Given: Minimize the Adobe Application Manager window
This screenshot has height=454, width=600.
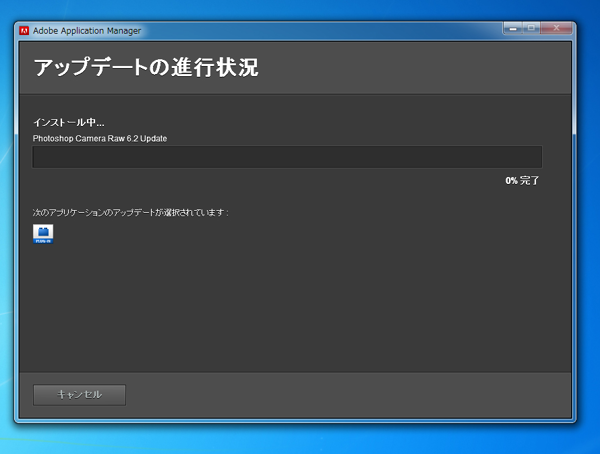Looking at the screenshot, I should coord(513,28).
